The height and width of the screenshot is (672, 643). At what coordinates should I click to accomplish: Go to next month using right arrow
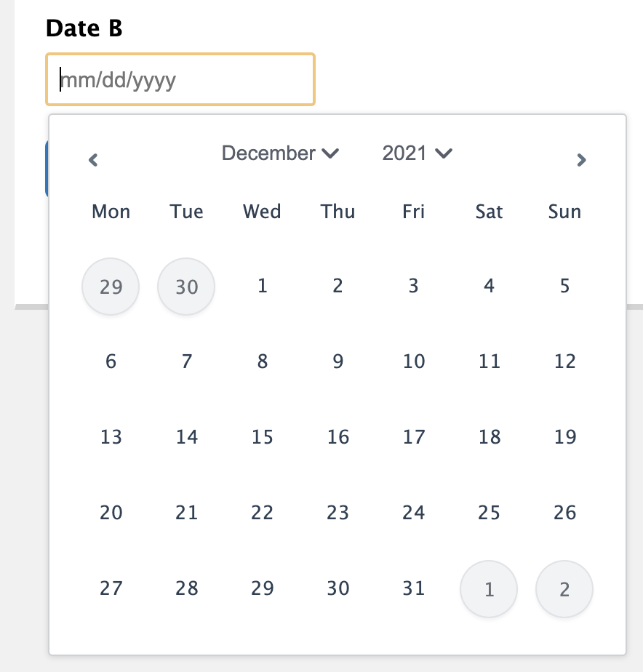(x=580, y=160)
